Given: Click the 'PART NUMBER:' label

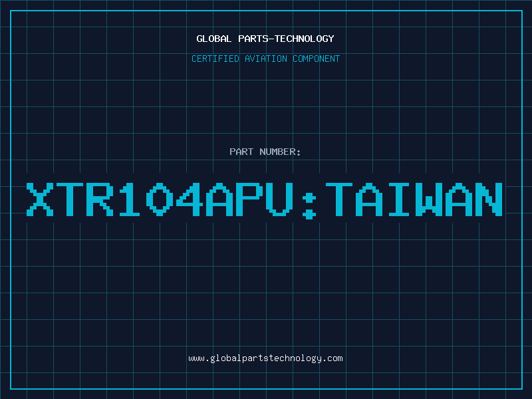Looking at the screenshot, I should pos(265,152).
